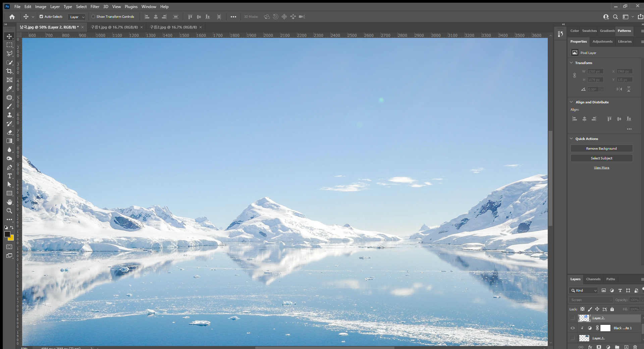This screenshot has width=644, height=349.
Task: Open the View More link
Action: 601,168
